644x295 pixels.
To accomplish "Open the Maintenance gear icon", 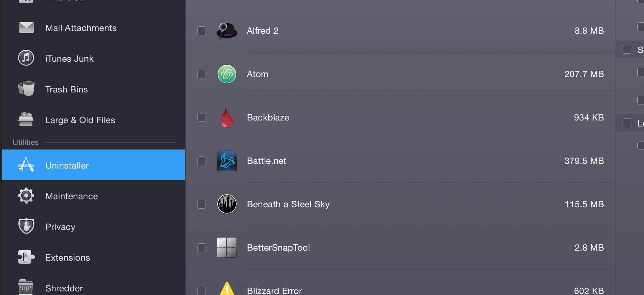I will click(26, 196).
